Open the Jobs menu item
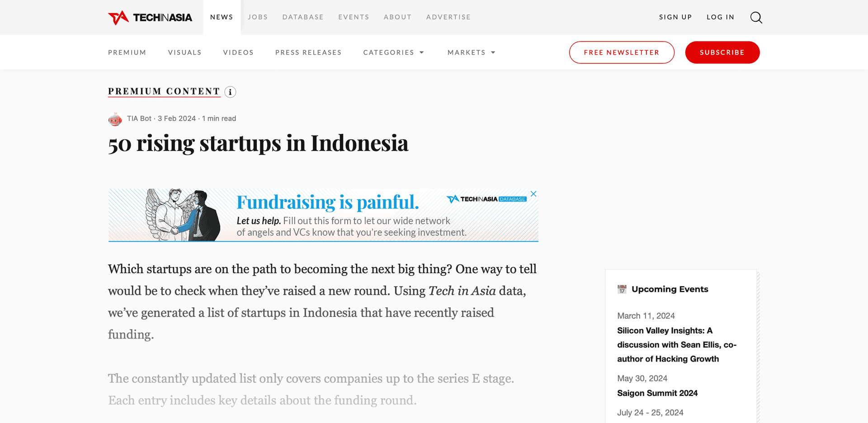The image size is (868, 423). (258, 17)
